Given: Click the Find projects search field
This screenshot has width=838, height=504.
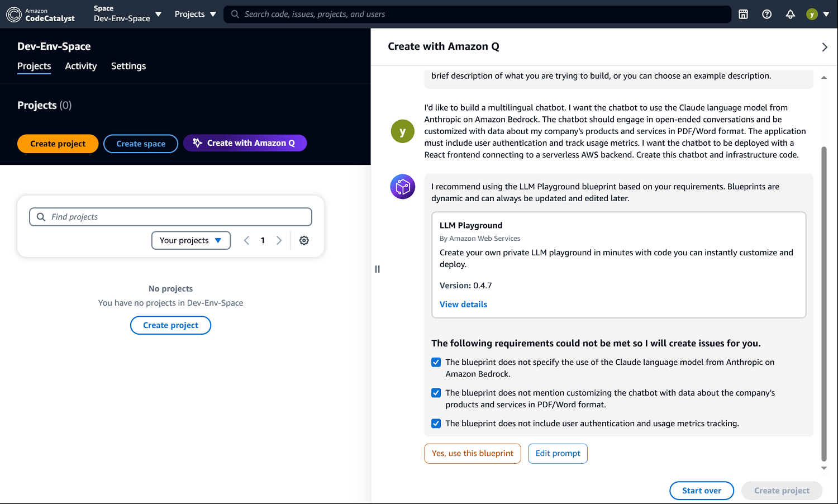Looking at the screenshot, I should tap(170, 217).
